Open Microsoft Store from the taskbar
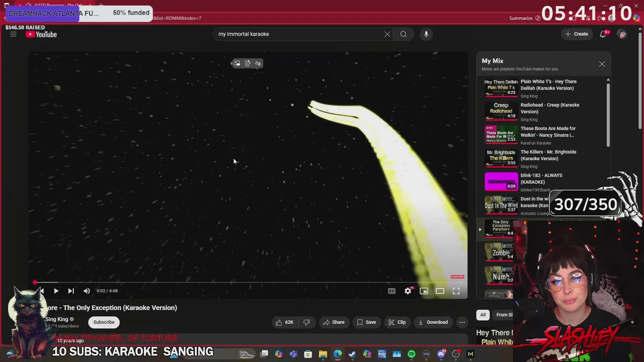This screenshot has width=644, height=362. 308,354
